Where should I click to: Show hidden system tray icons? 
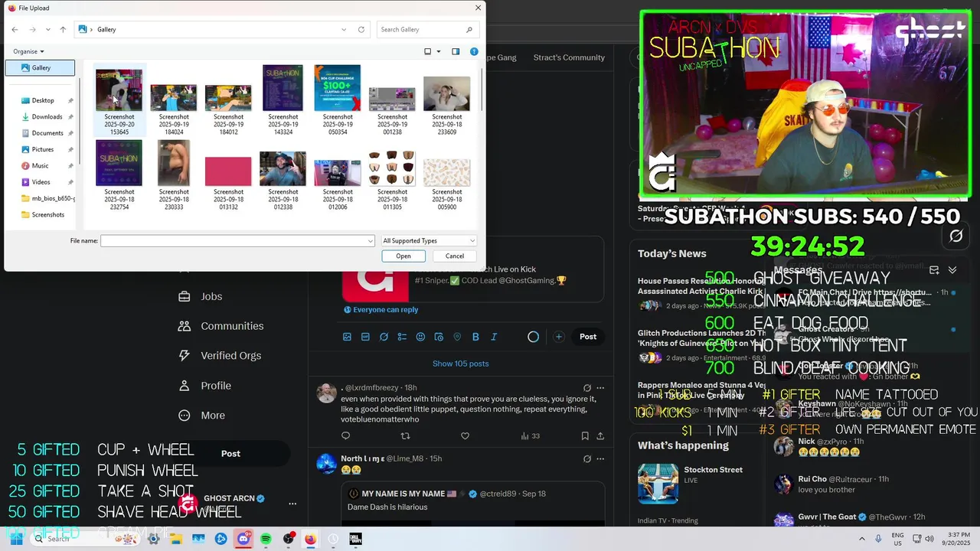pyautogui.click(x=862, y=539)
